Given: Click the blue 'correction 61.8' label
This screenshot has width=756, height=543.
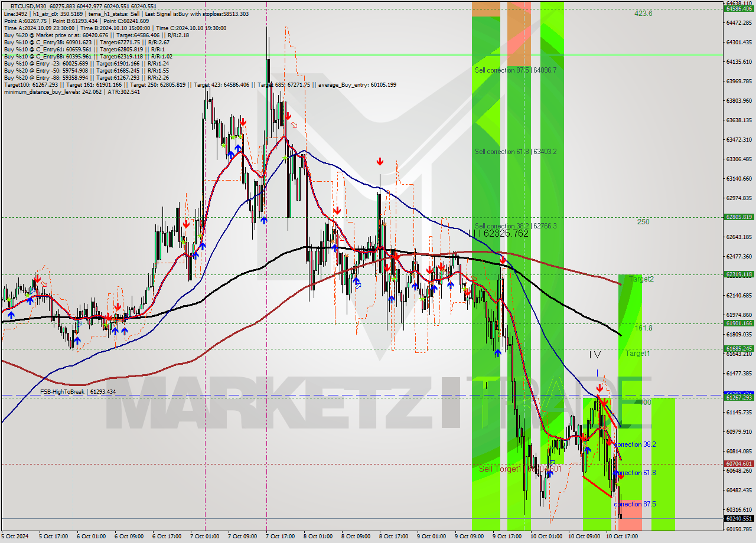Looking at the screenshot, I should pyautogui.click(x=635, y=473).
